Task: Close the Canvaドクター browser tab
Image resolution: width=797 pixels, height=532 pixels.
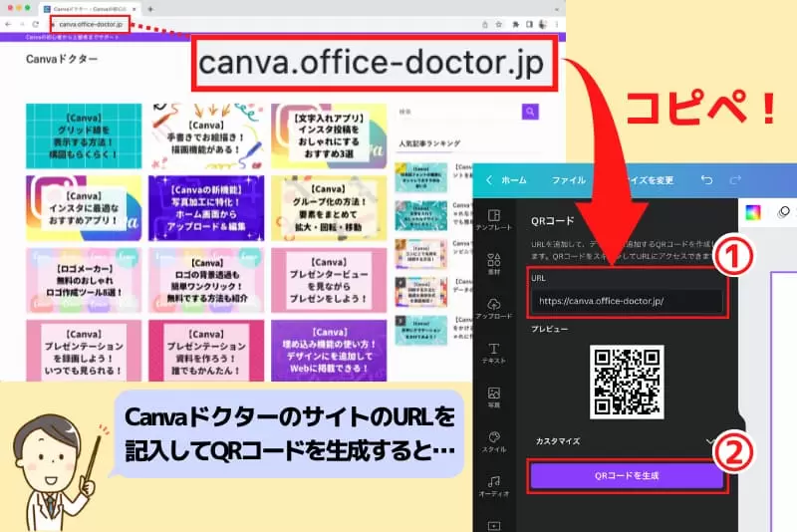Action: pos(134,9)
